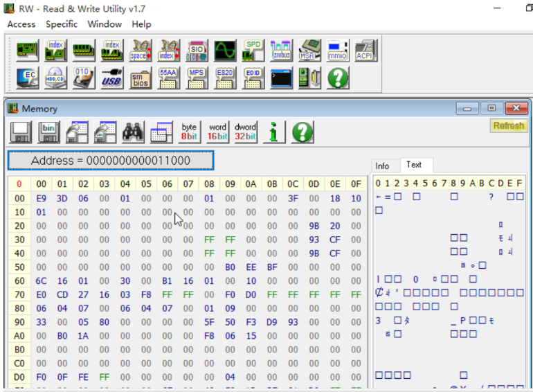
Task: Switch to word 16bit view
Action: [217, 132]
